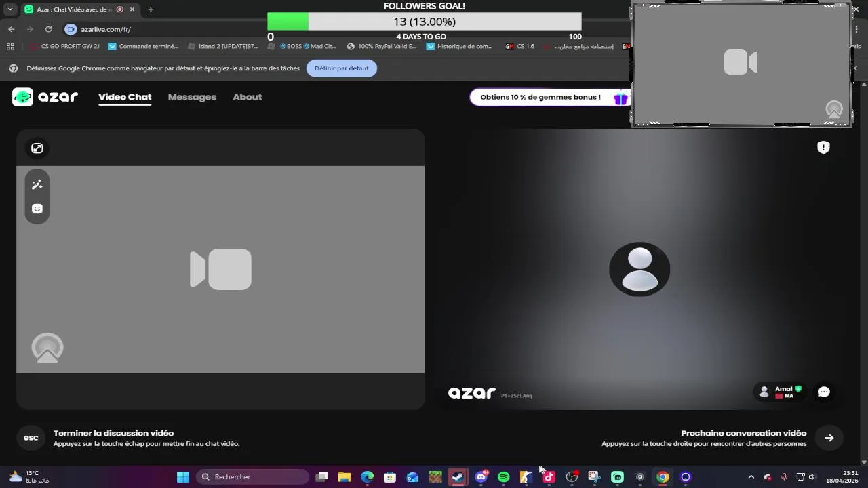This screenshot has width=868, height=488.
Task: Click the Azar logo in the header
Action: 45,97
